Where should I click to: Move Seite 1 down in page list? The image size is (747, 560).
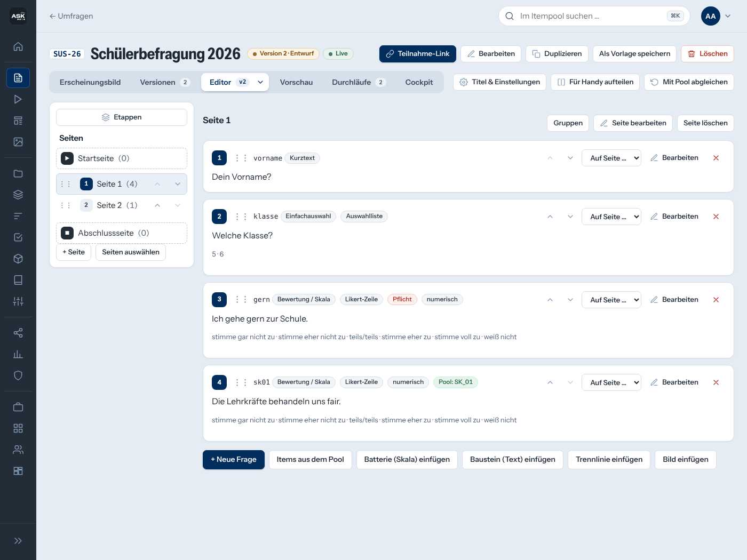(178, 184)
